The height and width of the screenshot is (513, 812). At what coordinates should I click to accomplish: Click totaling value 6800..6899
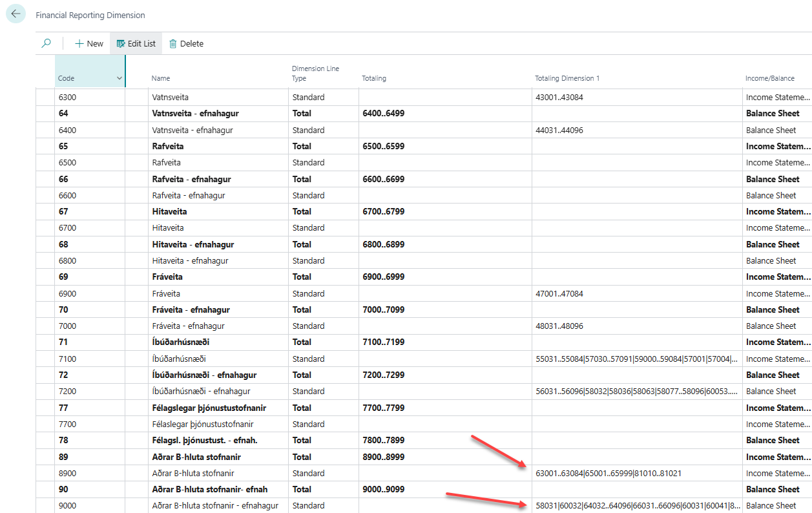tap(384, 244)
